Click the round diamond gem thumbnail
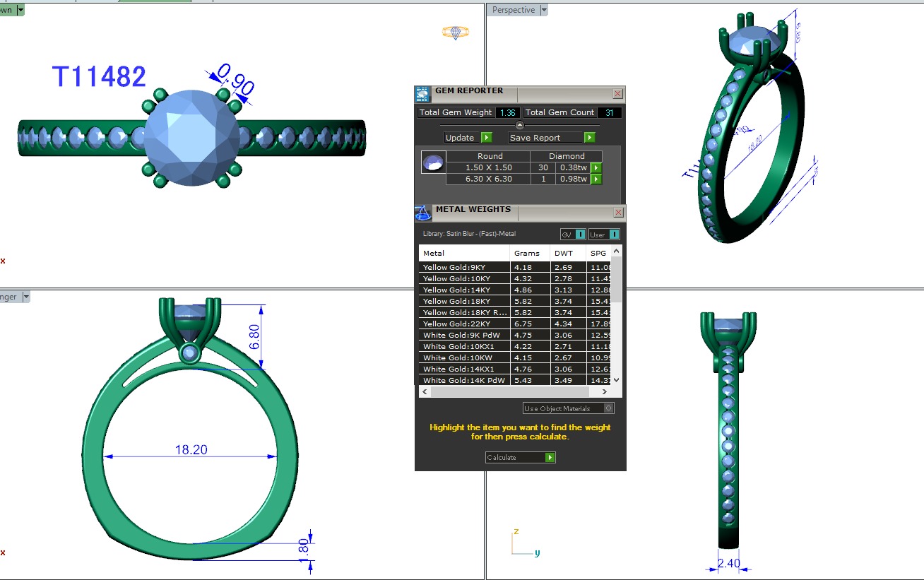 point(432,162)
